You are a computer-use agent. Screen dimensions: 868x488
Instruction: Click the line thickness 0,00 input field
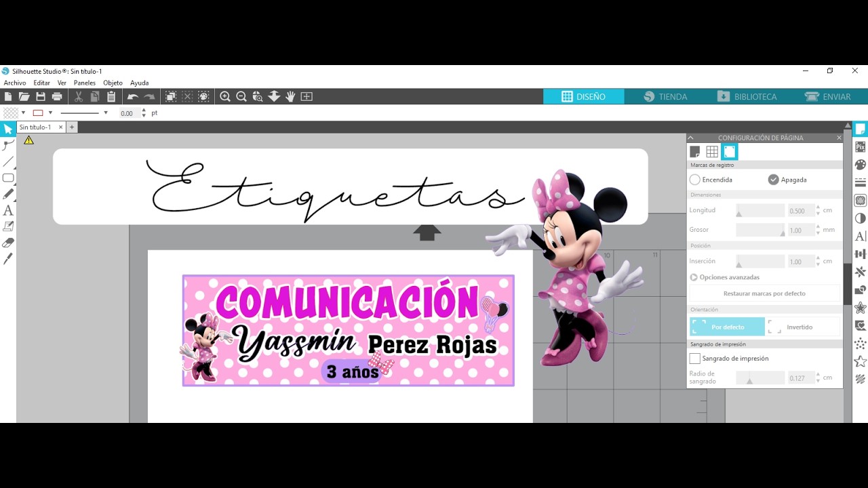tap(129, 113)
